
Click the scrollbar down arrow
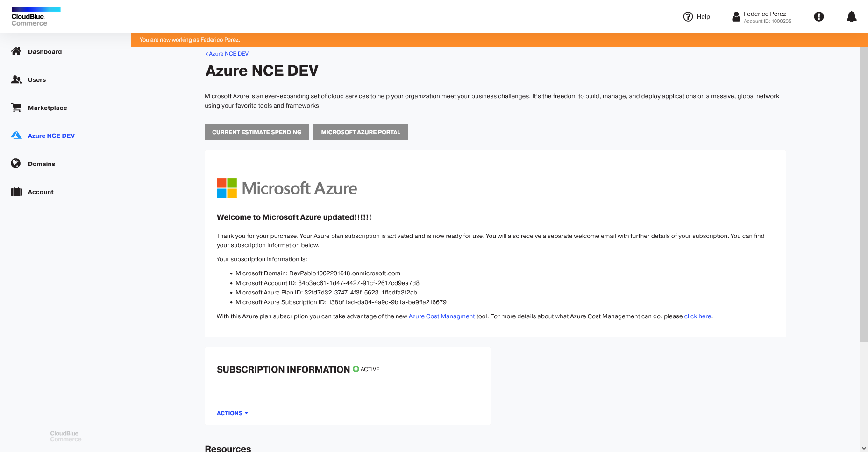(864, 448)
